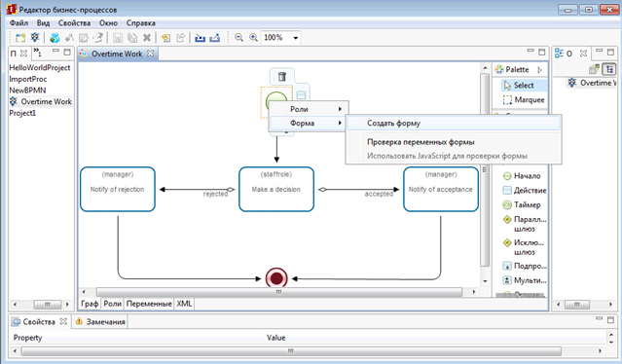Viewport: 622px width, 364px height.
Task: Select ImportProc in project list
Action: [28, 79]
